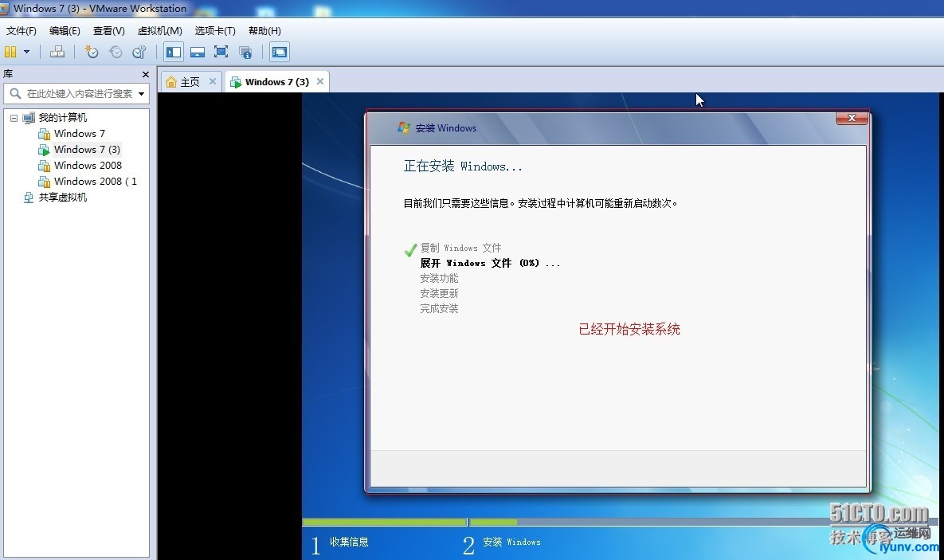This screenshot has height=560, width=944.
Task: Select Windows 7 (3) in the library
Action: click(x=88, y=149)
